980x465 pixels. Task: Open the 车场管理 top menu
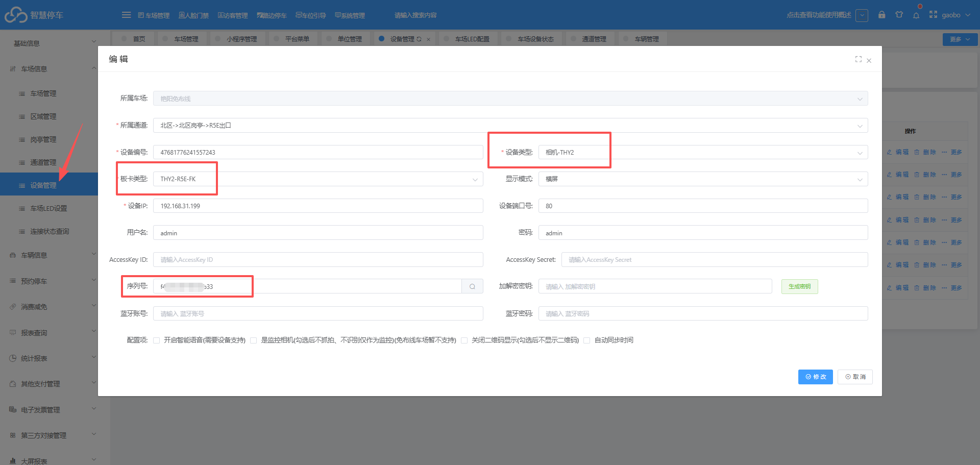(x=154, y=15)
